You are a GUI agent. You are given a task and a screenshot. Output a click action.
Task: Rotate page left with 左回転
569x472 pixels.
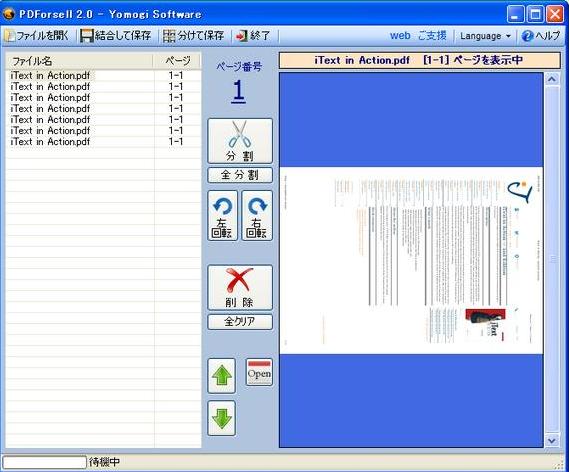(x=222, y=216)
